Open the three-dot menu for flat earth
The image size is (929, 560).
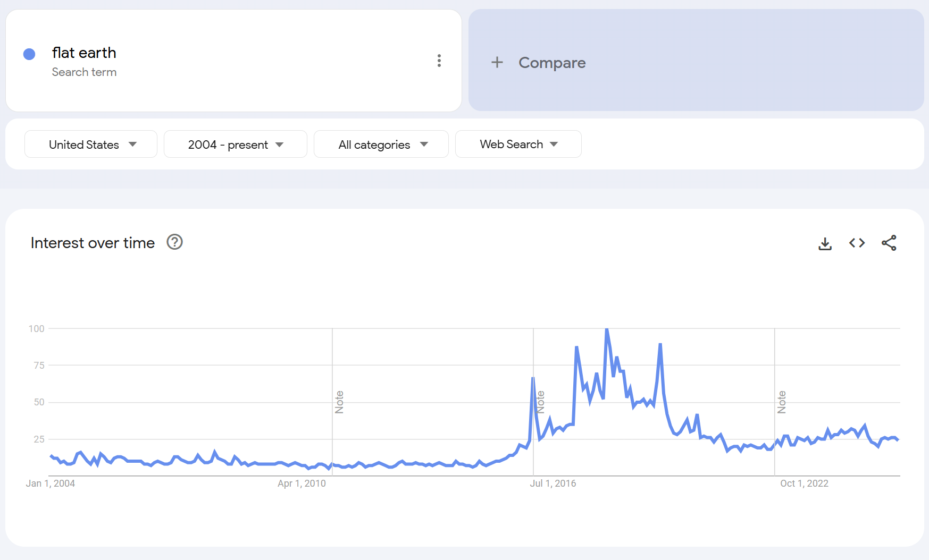[439, 61]
